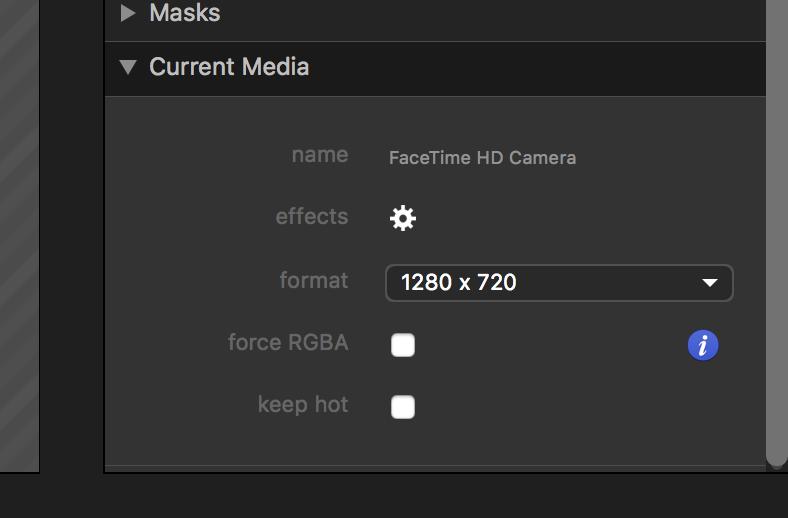Image resolution: width=788 pixels, height=518 pixels.
Task: Click the "format" field label
Action: coord(314,281)
